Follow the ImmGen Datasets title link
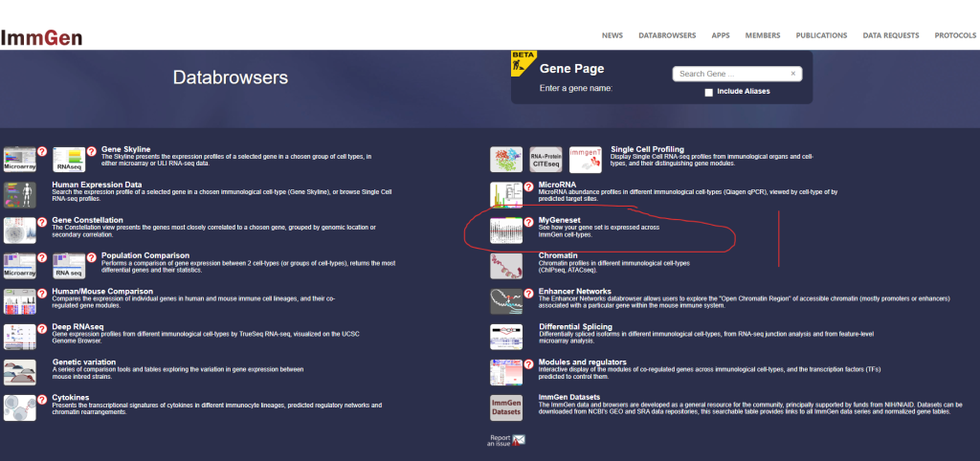Screen dimensions: 980x461 [569, 397]
